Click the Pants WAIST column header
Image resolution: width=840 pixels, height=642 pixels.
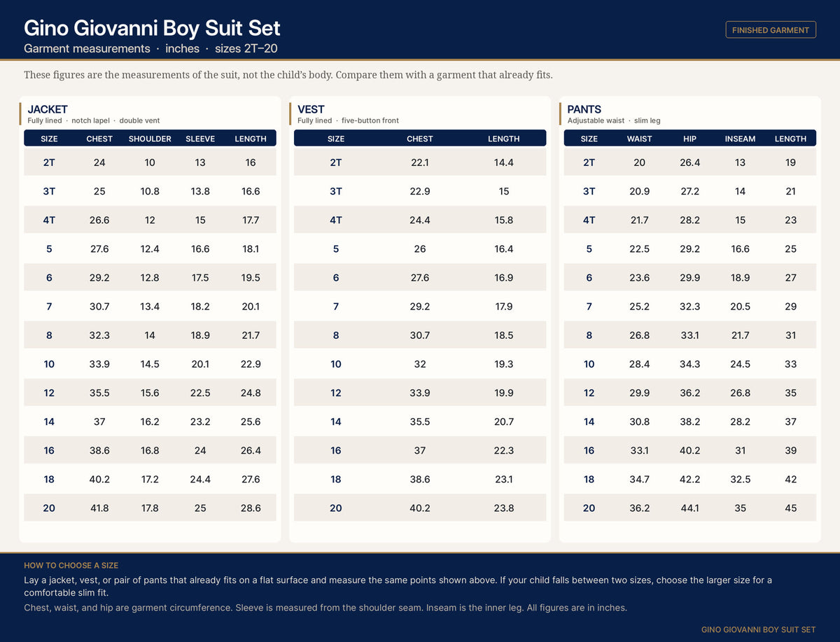coord(639,139)
